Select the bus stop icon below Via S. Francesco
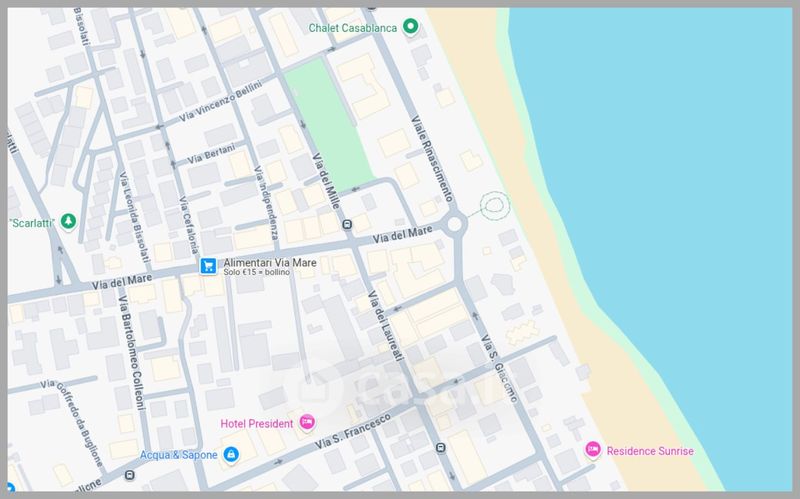The image size is (800, 499). pyautogui.click(x=440, y=447)
